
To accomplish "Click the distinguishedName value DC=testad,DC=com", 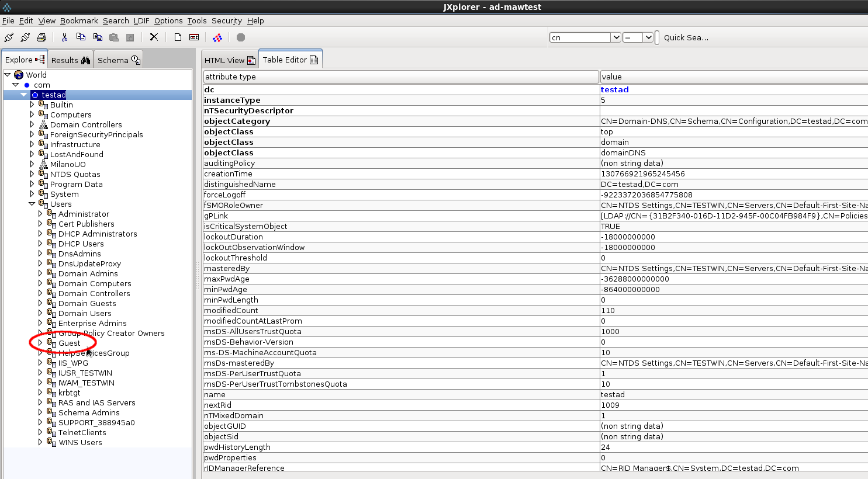I will tap(734, 184).
